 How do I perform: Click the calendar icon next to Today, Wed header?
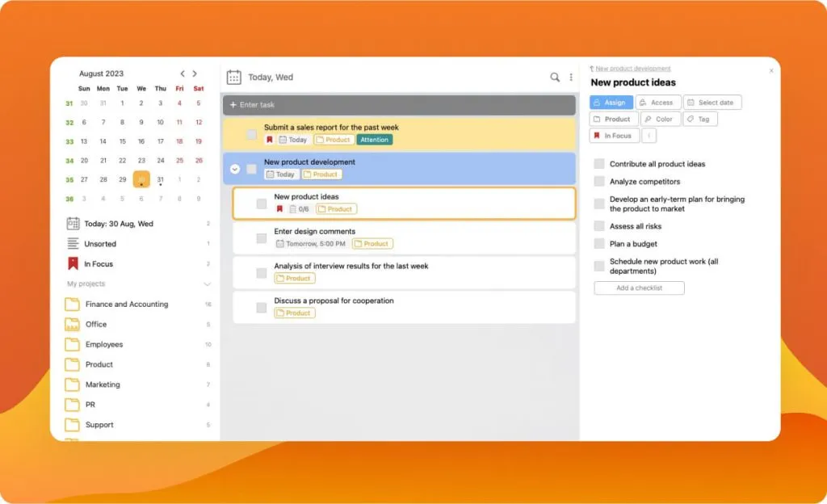click(x=234, y=76)
